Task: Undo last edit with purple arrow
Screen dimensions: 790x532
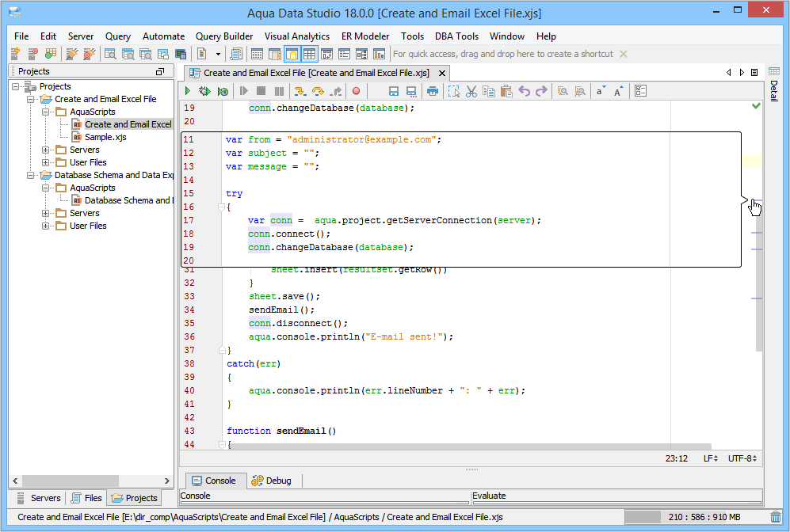Action: click(524, 91)
